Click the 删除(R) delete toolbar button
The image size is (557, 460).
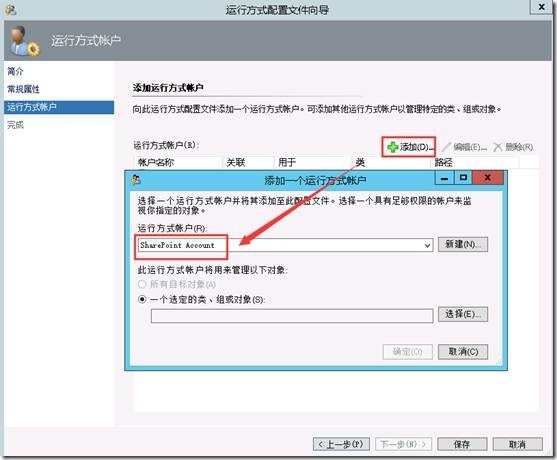[x=513, y=147]
